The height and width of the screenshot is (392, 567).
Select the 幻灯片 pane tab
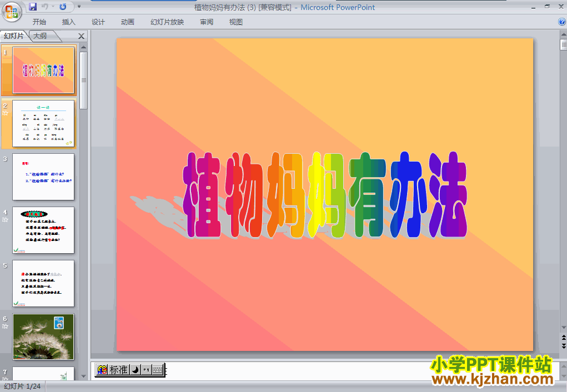coord(14,36)
